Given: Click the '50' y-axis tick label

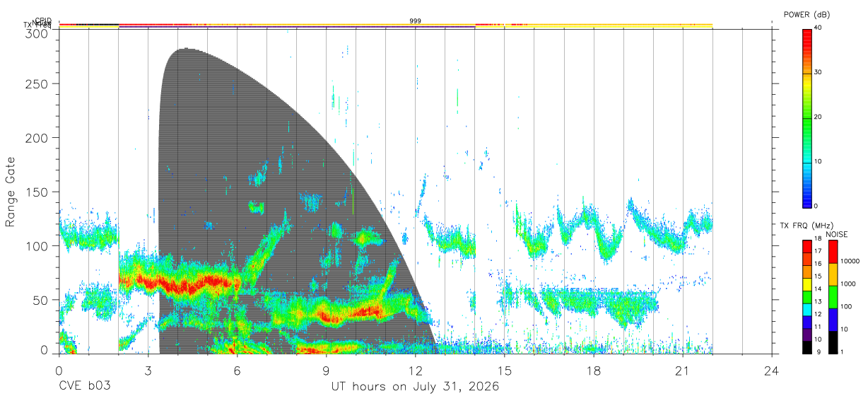Looking at the screenshot, I should pyautogui.click(x=40, y=299).
